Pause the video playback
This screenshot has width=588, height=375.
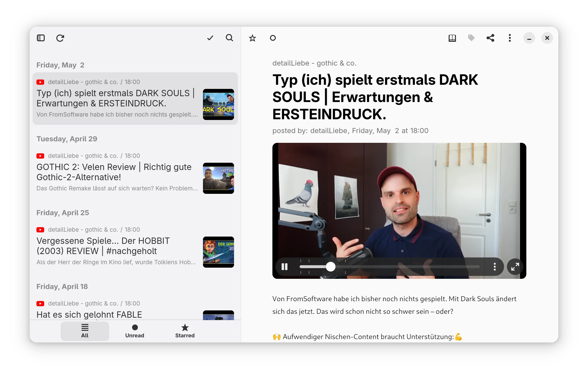285,267
